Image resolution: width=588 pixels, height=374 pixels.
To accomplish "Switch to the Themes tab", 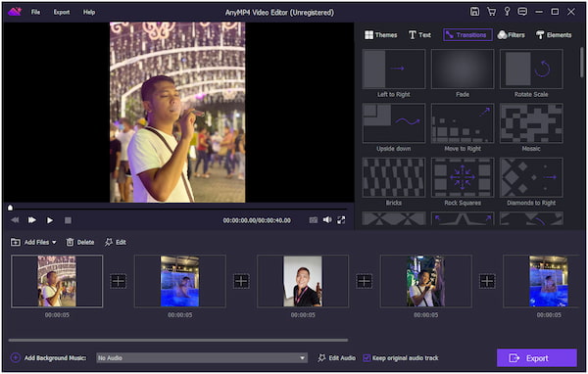I will click(x=381, y=35).
